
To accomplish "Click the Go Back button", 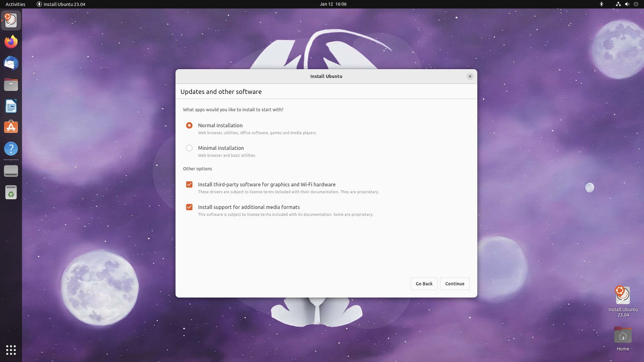I will point(424,284).
